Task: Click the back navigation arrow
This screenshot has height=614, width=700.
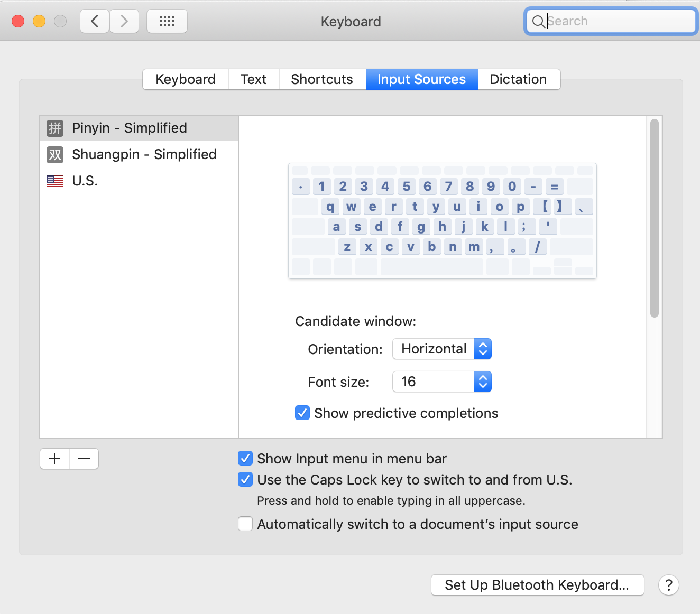Action: point(95,21)
